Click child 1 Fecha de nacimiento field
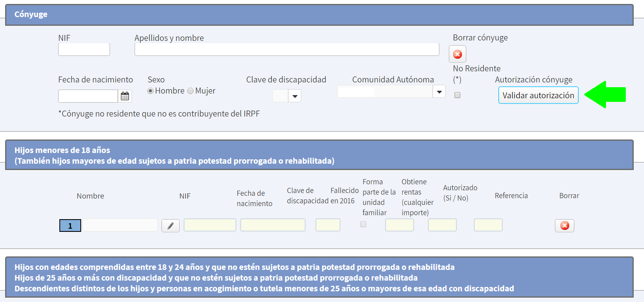 tap(273, 225)
